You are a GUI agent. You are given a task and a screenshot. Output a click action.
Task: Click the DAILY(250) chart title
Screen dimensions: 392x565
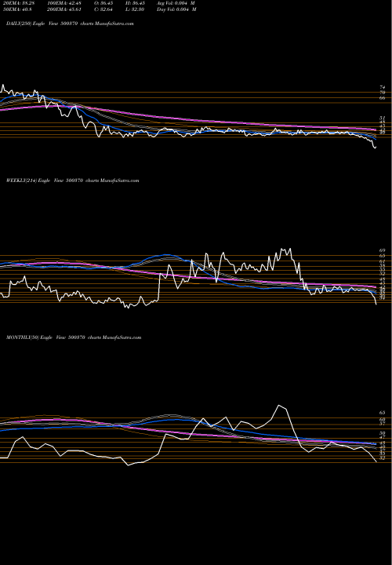[x=70, y=24]
